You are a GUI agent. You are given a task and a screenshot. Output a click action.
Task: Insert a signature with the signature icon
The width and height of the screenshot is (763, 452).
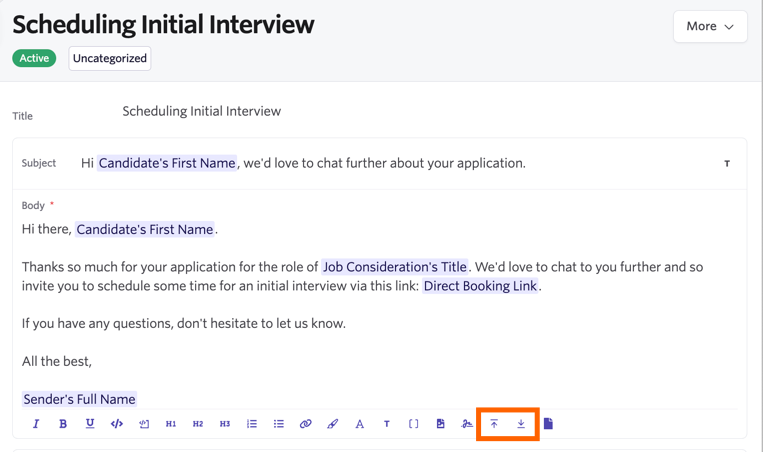click(x=467, y=424)
